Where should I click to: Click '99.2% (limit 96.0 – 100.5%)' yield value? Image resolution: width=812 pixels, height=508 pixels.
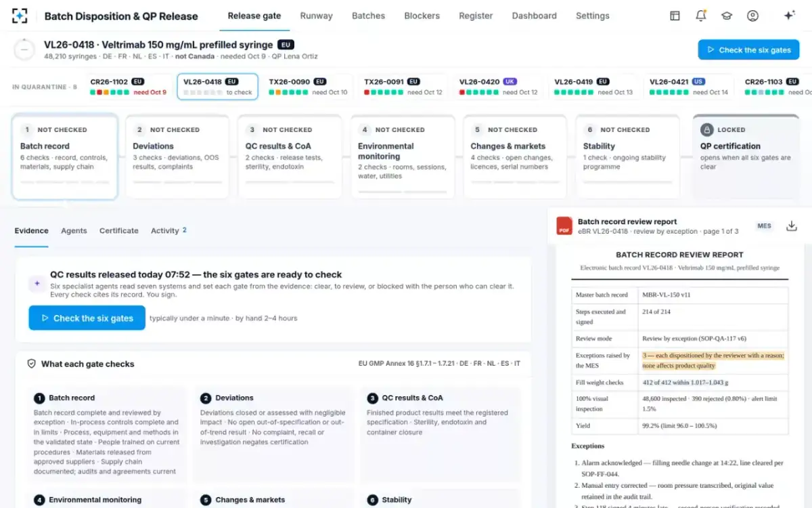click(713, 426)
